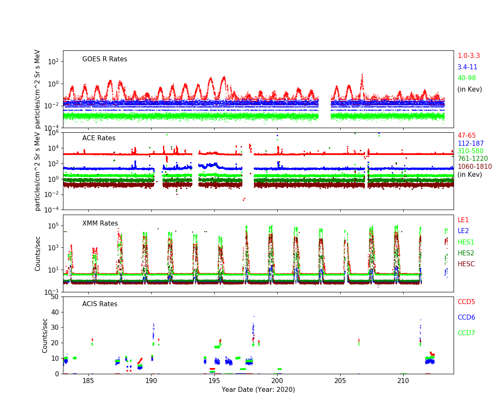Click the GOES R Rates panel title
This screenshot has height=420, width=504.
point(105,59)
